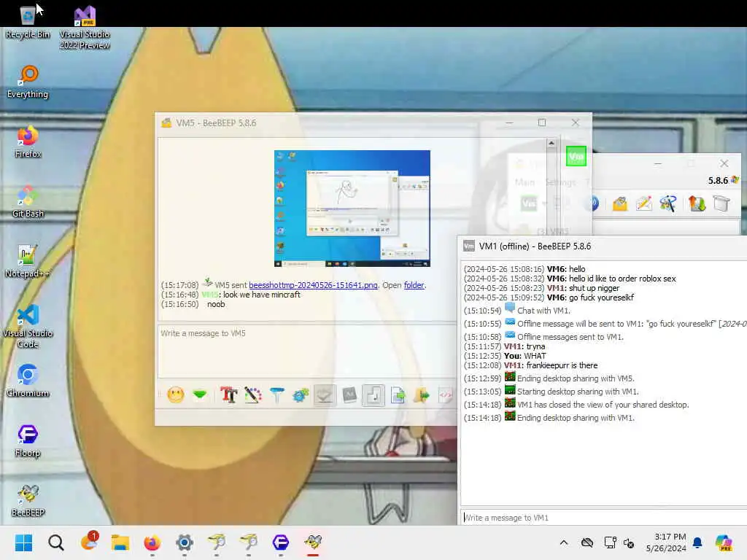747x560 pixels.
Task: Click the BeeBEEP taskbar icon
Action: pos(313,542)
